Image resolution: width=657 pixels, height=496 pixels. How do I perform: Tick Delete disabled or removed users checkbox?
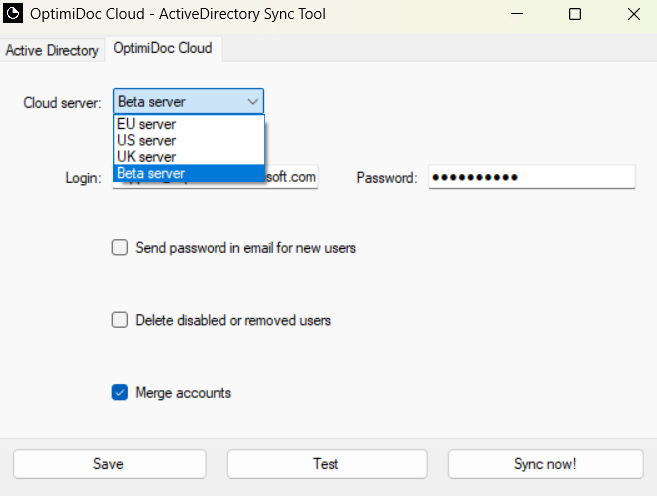coord(120,321)
